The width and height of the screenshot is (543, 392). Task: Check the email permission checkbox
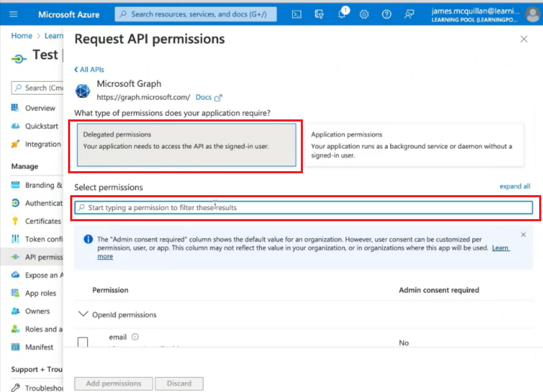pyautogui.click(x=83, y=342)
